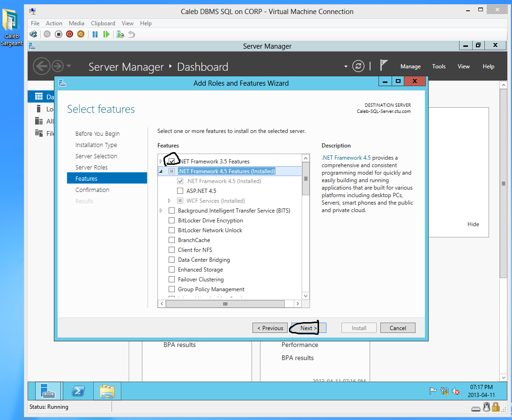Cancel the Add Roles wizard
The width and height of the screenshot is (512, 420).
coord(398,328)
